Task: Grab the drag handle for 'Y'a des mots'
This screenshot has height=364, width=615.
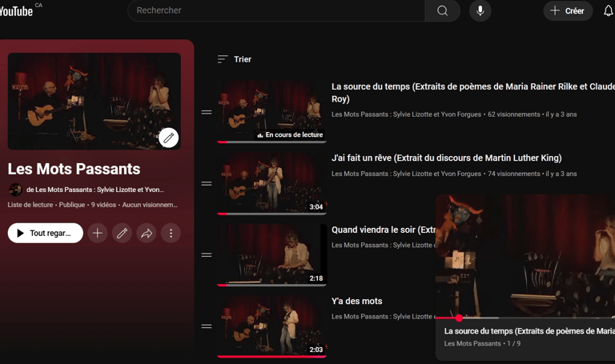Action: point(207,326)
